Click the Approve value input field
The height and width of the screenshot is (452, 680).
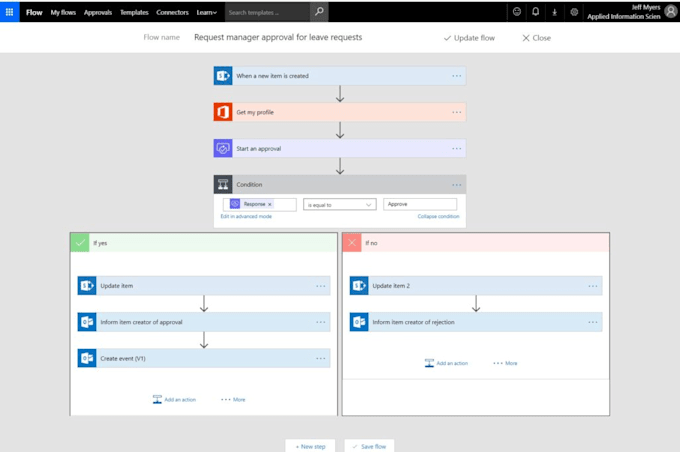[x=420, y=204]
